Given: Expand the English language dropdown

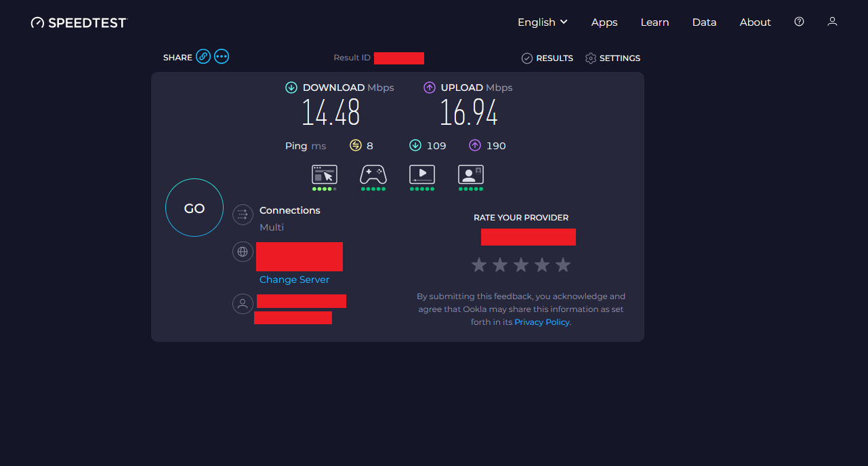Looking at the screenshot, I should (543, 22).
